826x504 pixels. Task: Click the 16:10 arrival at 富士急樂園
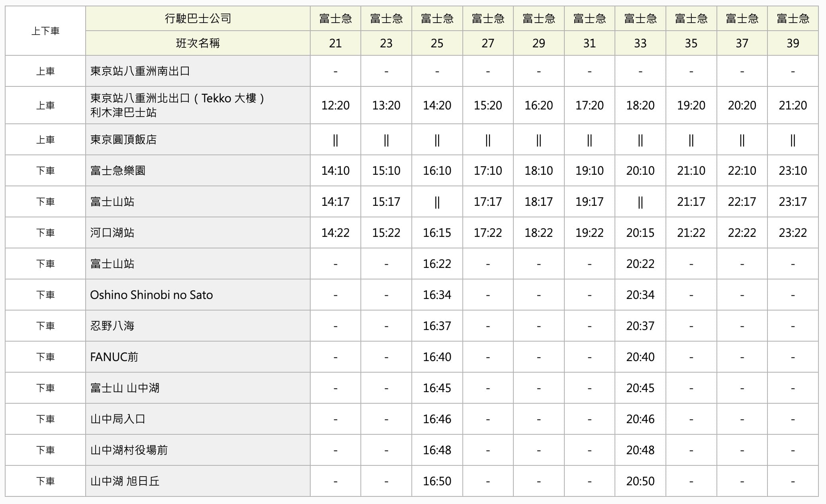point(437,170)
